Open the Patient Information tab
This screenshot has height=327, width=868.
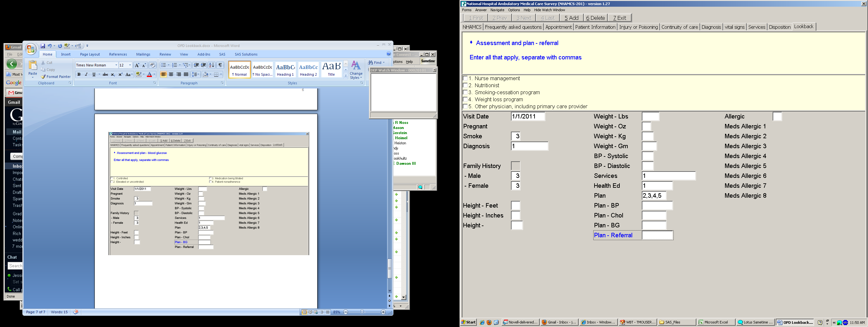[x=595, y=27]
